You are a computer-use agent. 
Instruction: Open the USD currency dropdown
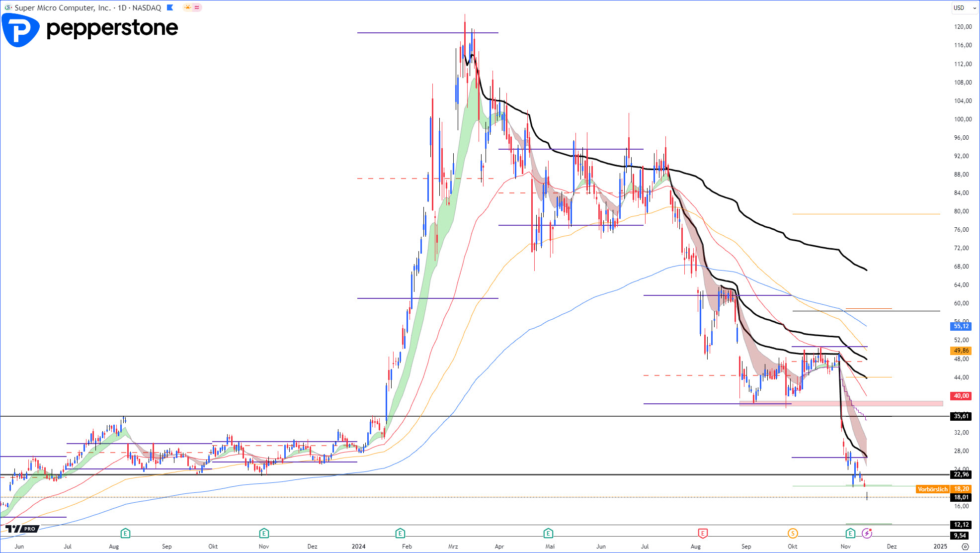[x=965, y=7]
